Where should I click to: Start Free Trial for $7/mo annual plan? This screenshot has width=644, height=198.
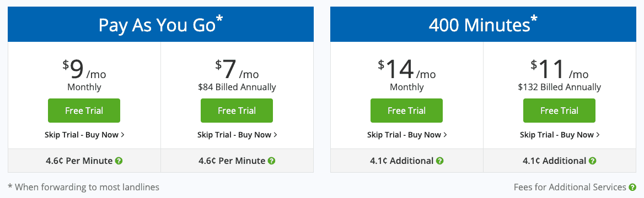coord(237,110)
